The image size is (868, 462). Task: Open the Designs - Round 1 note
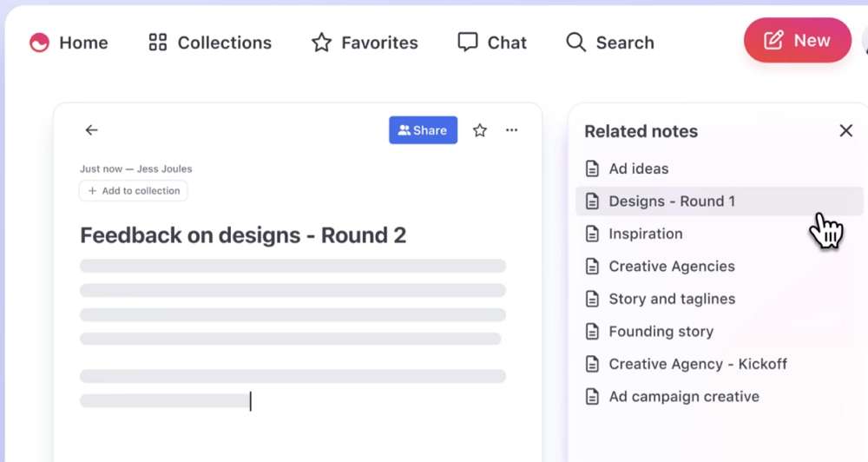(x=671, y=201)
